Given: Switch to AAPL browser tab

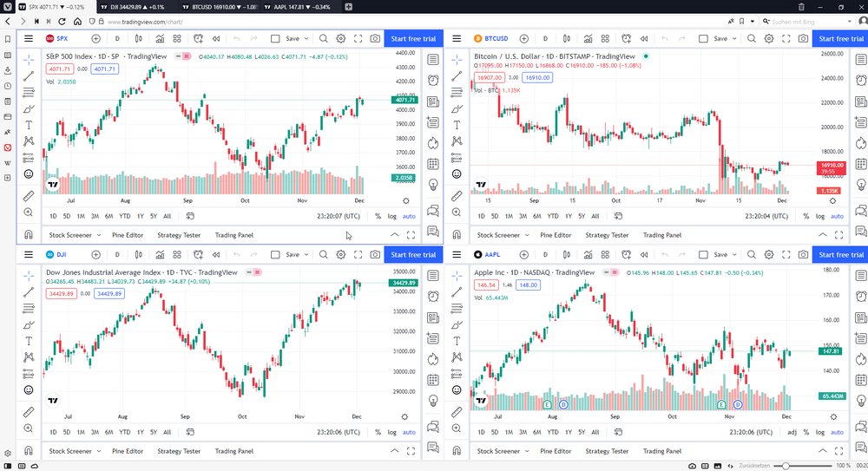Looking at the screenshot, I should 301,7.
